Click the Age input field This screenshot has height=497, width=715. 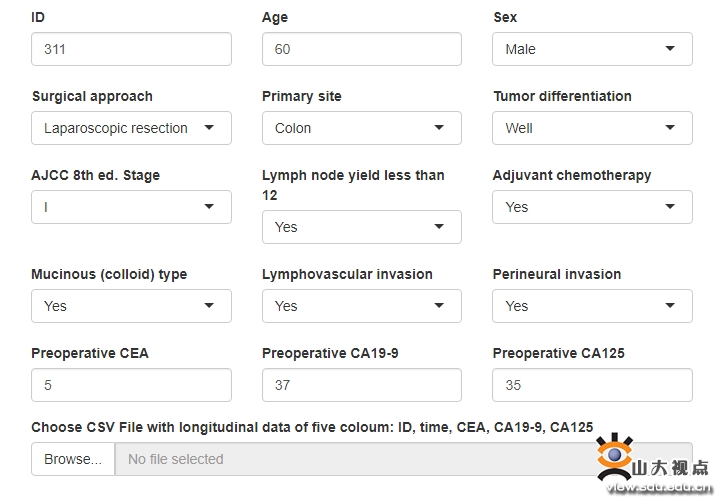pos(361,49)
